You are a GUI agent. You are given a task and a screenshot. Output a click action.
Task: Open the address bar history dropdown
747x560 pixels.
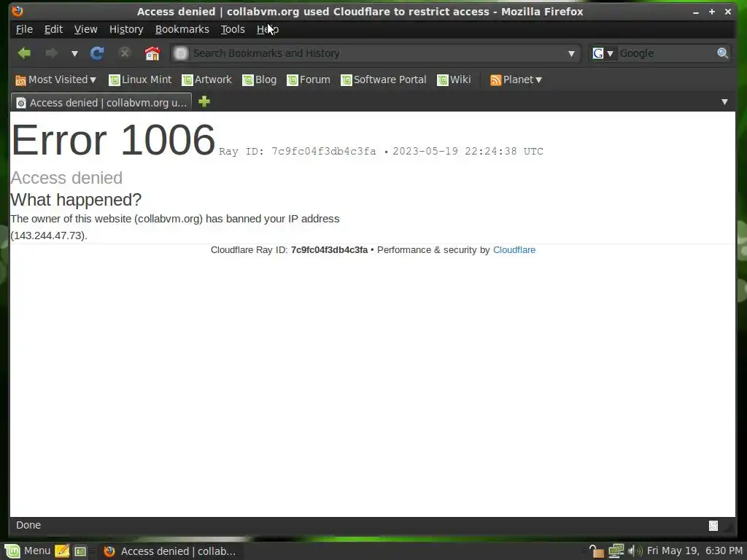572,54
